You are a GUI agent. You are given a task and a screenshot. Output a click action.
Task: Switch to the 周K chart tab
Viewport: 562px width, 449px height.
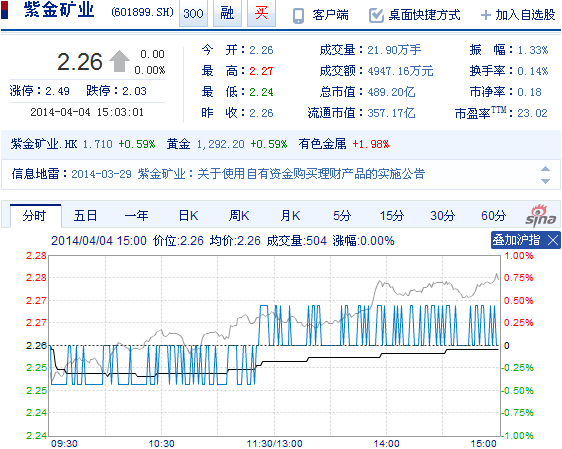click(239, 216)
